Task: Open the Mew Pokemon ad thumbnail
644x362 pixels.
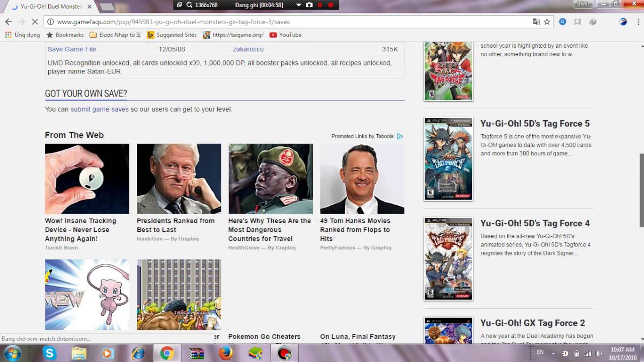Action: [87, 295]
